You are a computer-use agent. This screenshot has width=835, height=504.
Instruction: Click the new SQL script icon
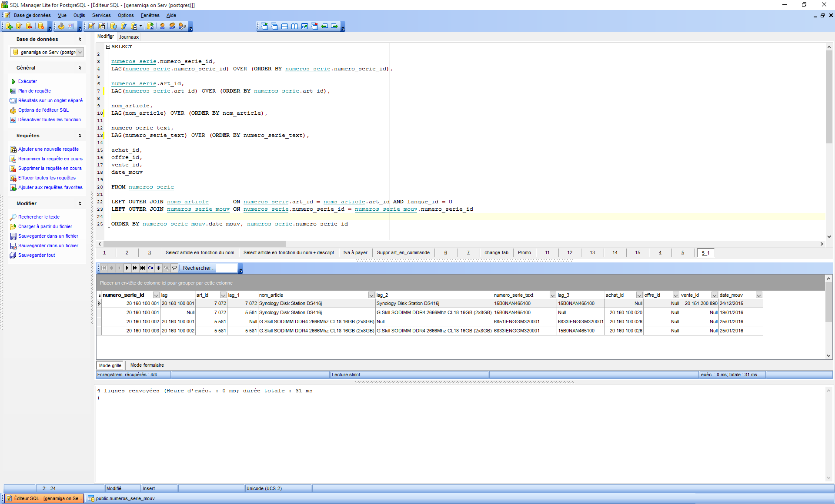pos(102,26)
